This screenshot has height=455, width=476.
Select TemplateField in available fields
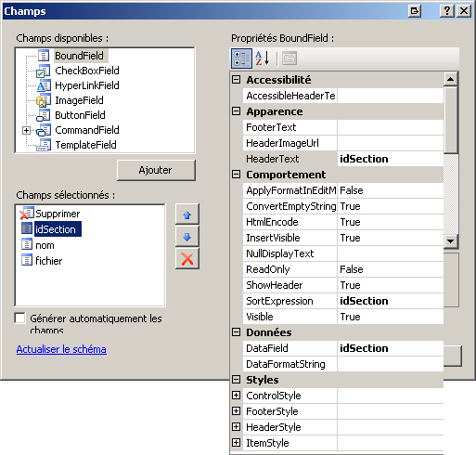85,145
